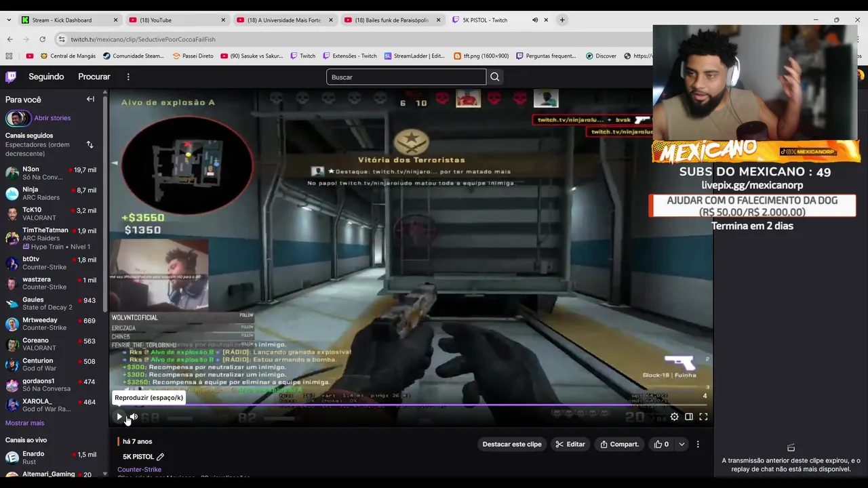Open the browser apps grid icon
The image size is (868, 488).
[x=9, y=56]
